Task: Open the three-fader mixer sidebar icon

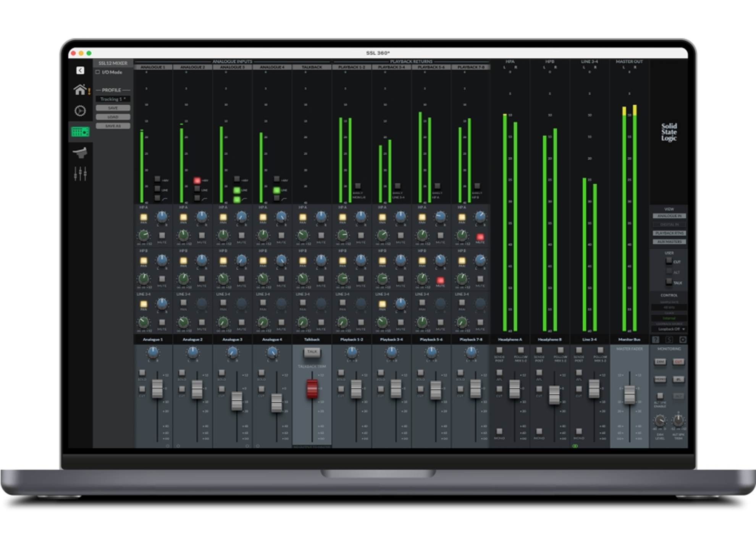Action: 80,173
